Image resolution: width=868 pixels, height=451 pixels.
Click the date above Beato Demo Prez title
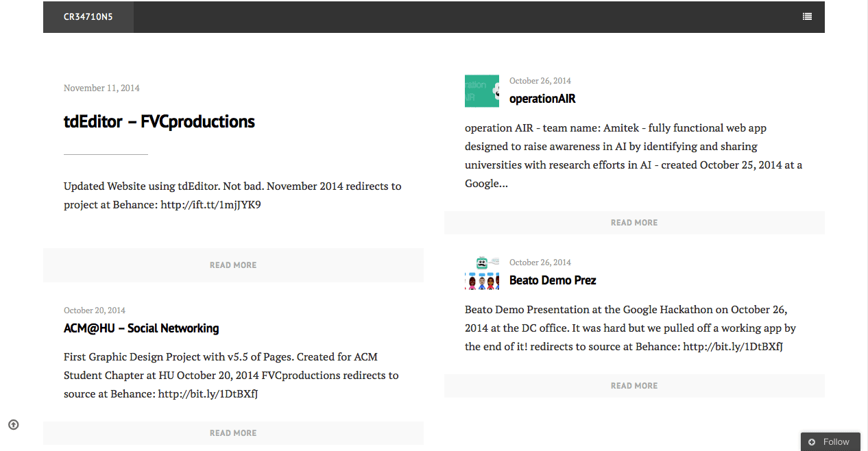coord(540,263)
